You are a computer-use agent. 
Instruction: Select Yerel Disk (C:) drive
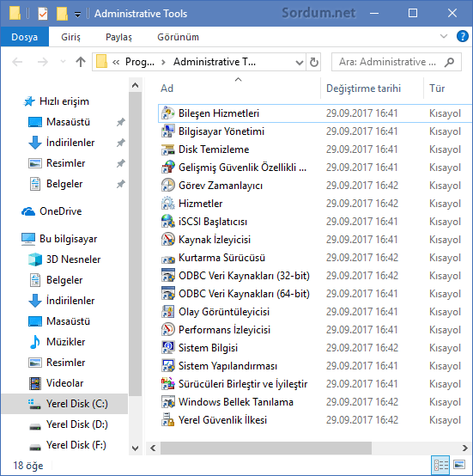coord(64,404)
